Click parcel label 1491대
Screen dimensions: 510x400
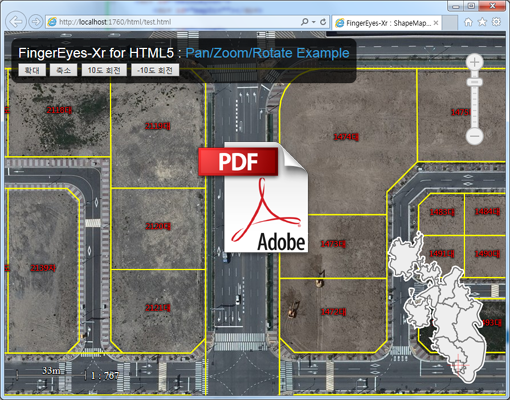[x=442, y=254]
